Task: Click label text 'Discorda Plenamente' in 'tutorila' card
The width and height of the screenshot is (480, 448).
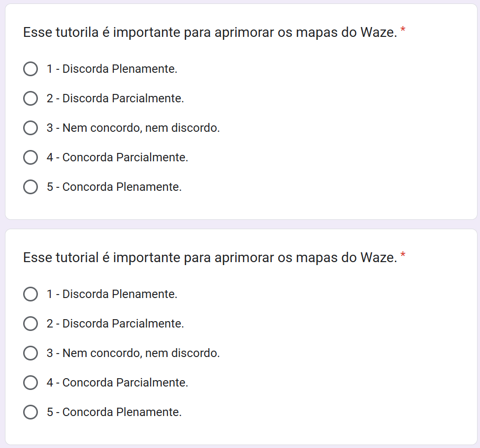Action: click(120, 69)
